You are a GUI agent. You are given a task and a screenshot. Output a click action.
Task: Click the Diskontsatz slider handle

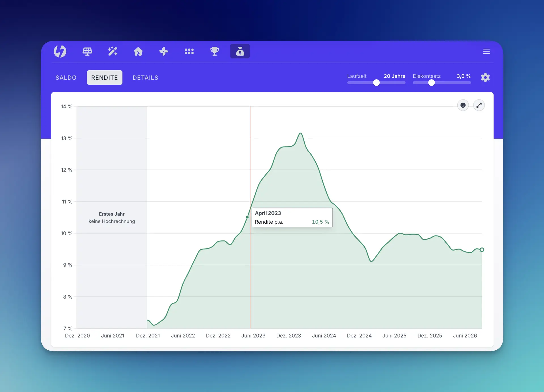(432, 82)
